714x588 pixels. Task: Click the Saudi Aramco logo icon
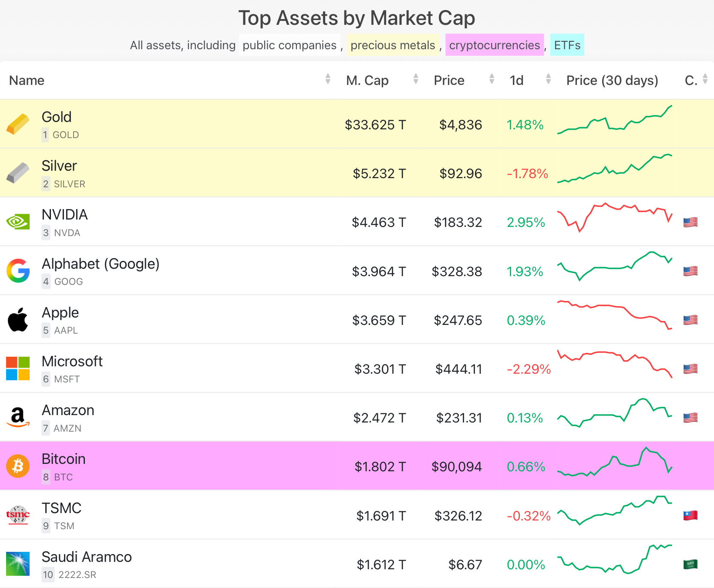pyautogui.click(x=18, y=564)
